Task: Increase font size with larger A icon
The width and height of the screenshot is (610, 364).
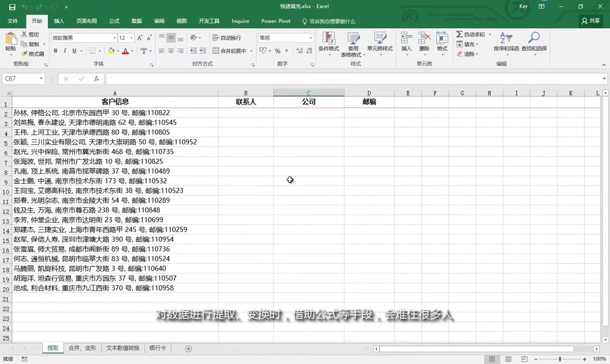Action: click(140, 38)
